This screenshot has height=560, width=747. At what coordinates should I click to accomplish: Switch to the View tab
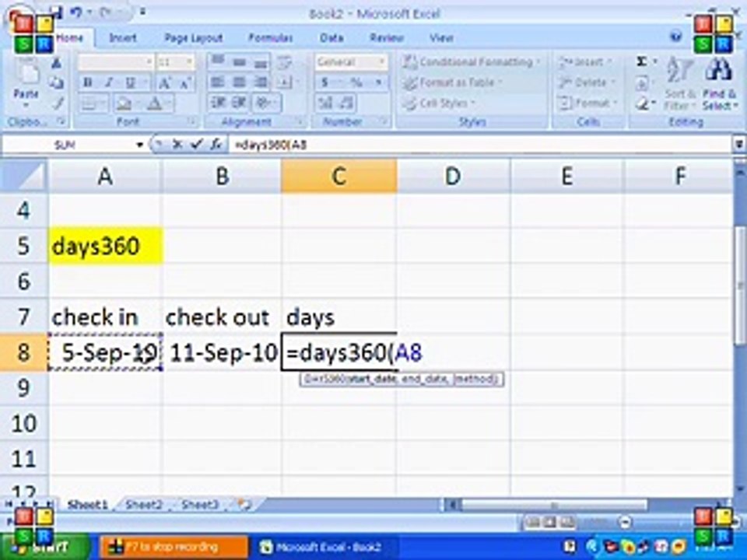click(441, 37)
